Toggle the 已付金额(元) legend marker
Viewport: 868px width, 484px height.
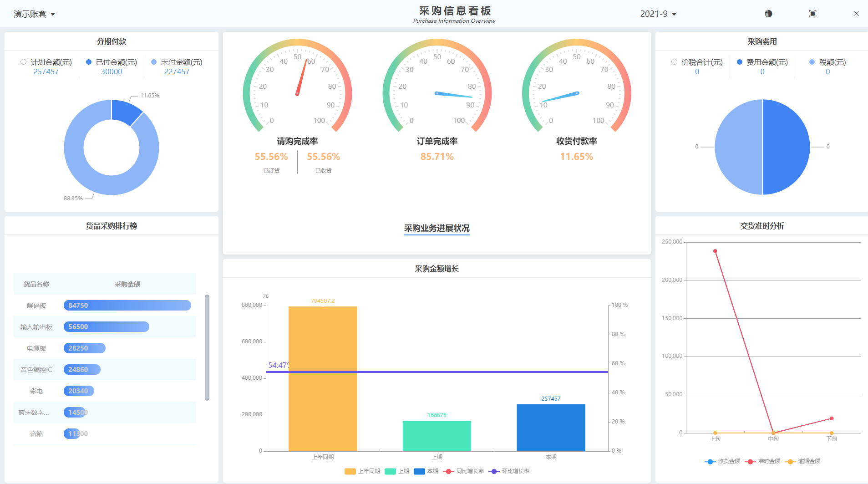point(89,62)
